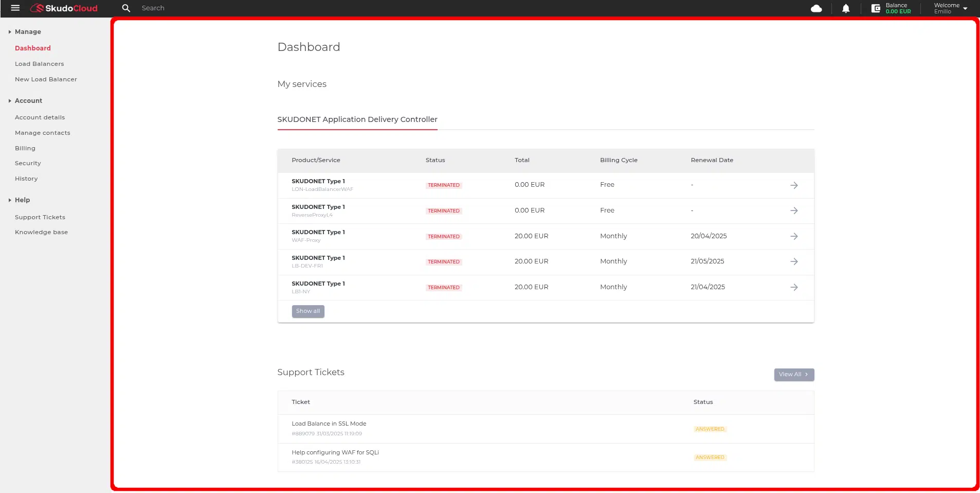Open Manage contacts menu item
The height and width of the screenshot is (493, 980).
click(x=43, y=133)
